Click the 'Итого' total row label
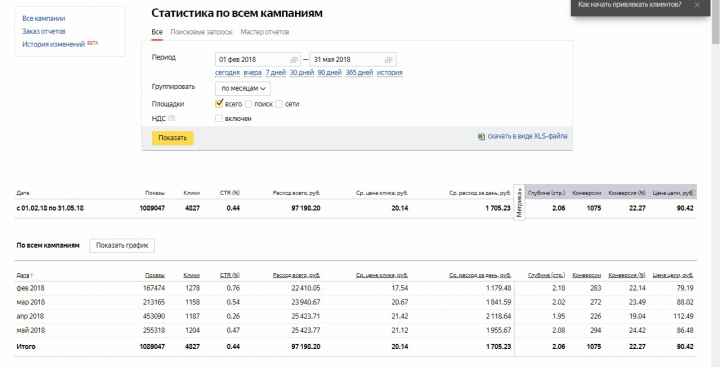Viewport: 720px width, 367px height. [x=26, y=347]
